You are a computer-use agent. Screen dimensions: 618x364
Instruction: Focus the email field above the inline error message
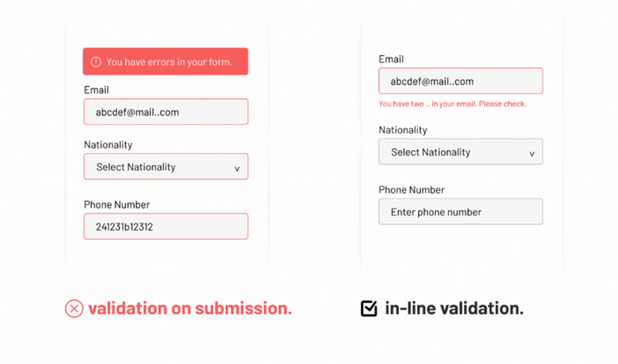click(461, 81)
